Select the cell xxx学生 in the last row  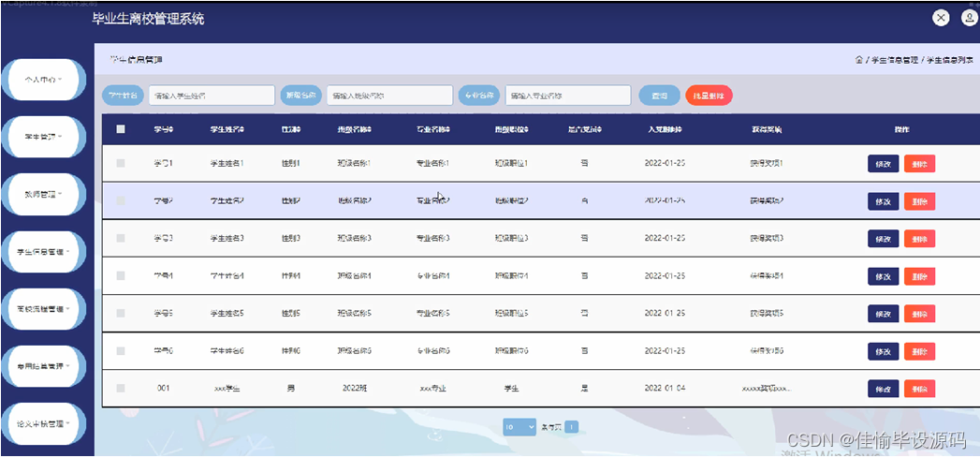[227, 389]
